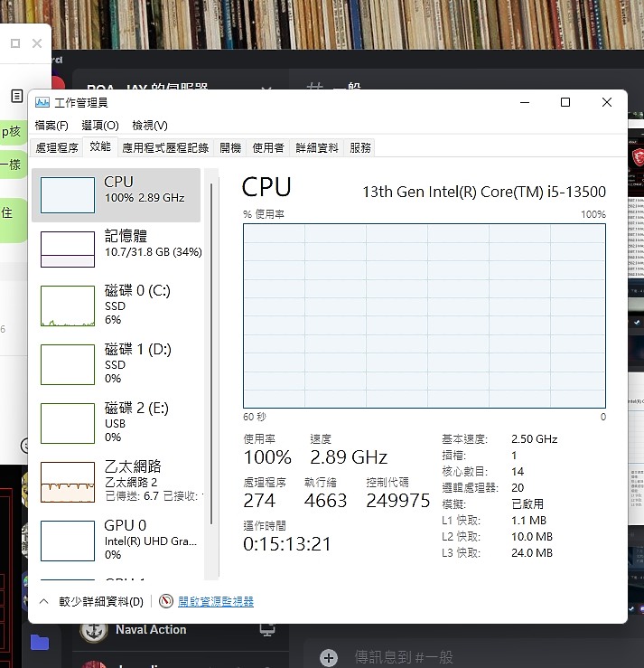Click the sidebar vertical scrollbar
The image size is (644, 668).
211,353
